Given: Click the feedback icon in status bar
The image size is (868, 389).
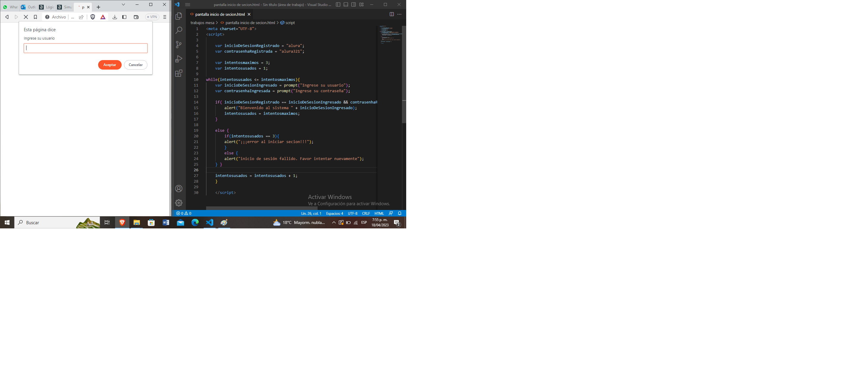Looking at the screenshot, I should click(x=391, y=213).
